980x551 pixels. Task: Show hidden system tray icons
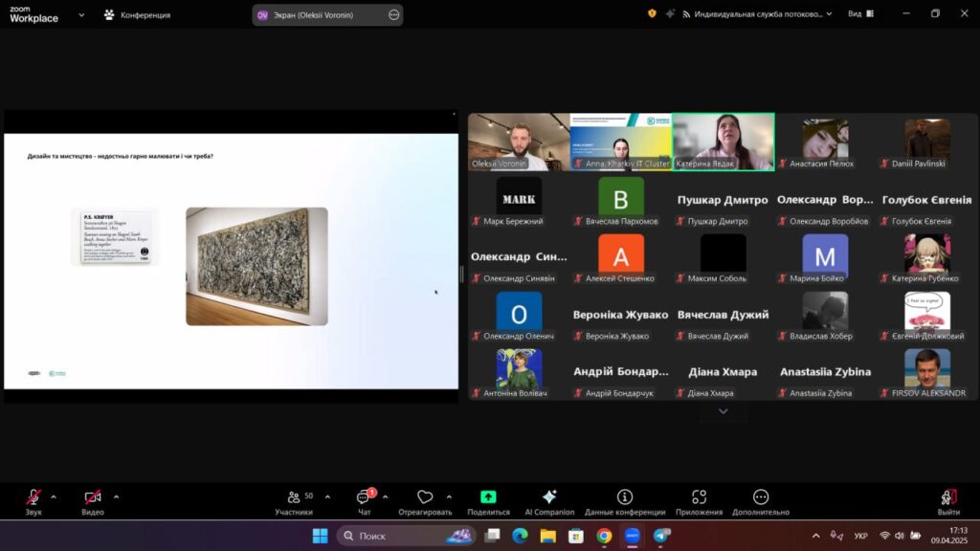point(815,536)
